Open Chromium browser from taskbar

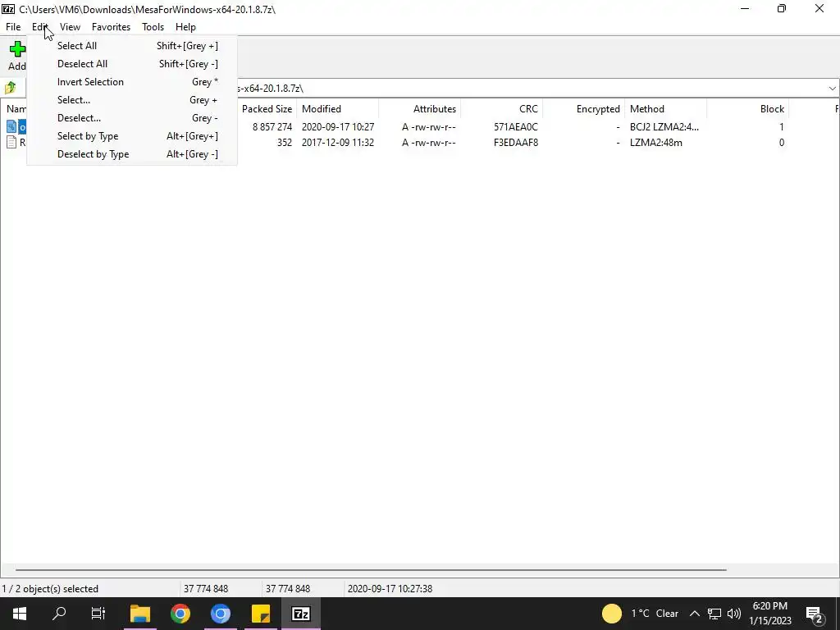click(x=221, y=614)
